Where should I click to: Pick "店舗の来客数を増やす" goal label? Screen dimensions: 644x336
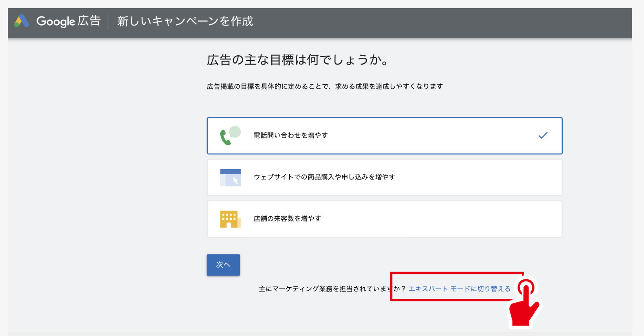click(287, 219)
